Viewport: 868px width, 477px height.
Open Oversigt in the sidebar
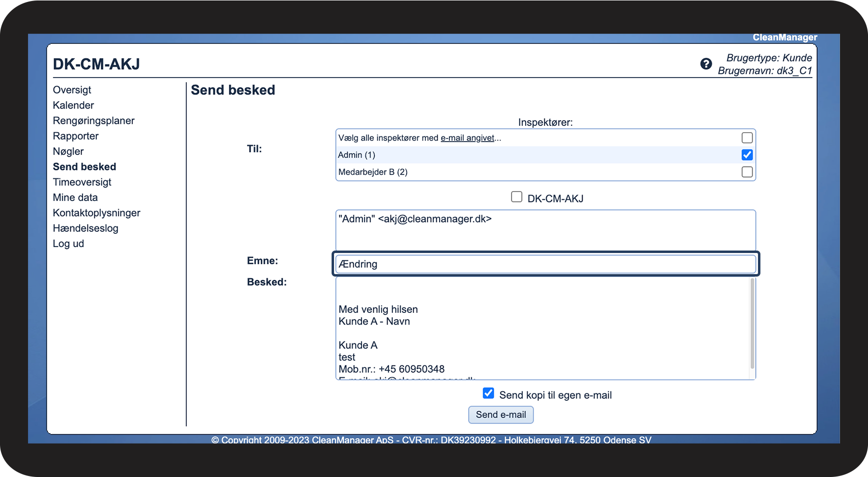[x=72, y=90]
